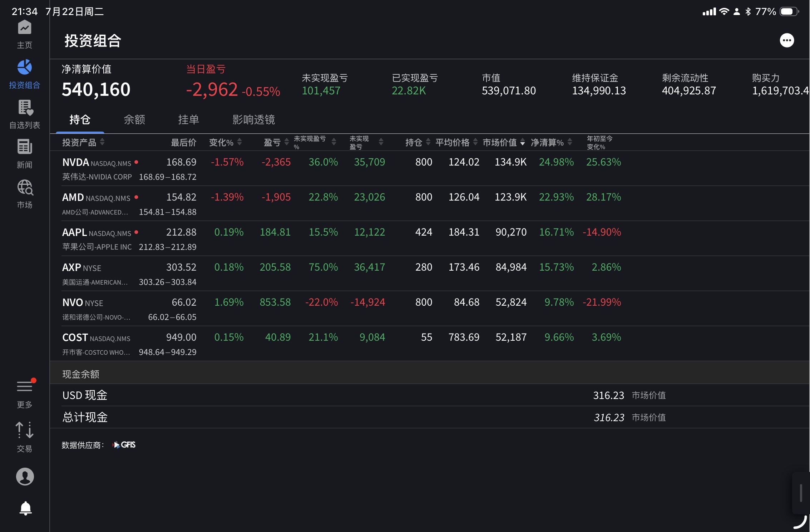Click NVDA daily change -1.57%
The height and width of the screenshot is (532, 810).
[x=227, y=162]
